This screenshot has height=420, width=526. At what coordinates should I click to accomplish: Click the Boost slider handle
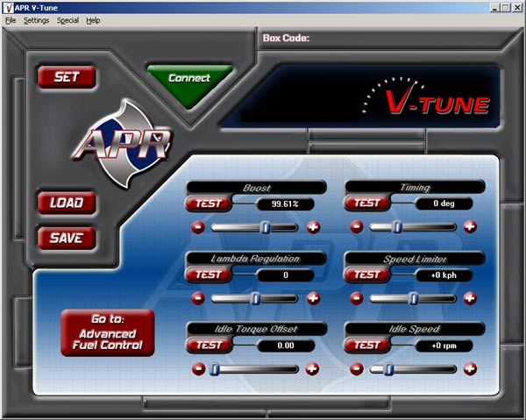point(266,228)
